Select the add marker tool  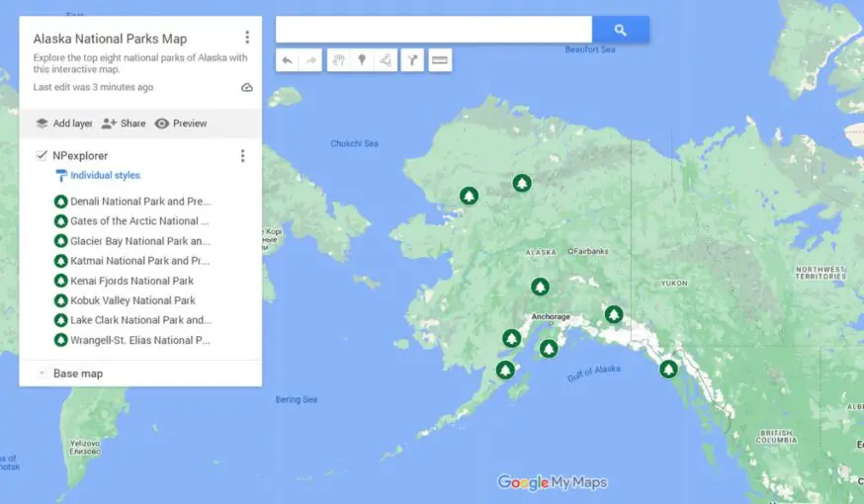[x=362, y=60]
